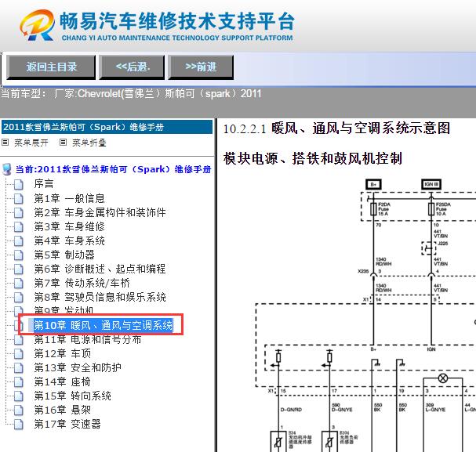Click the IGN III box in the diagram
Image resolution: width=476 pixels, height=452 pixels.
tap(431, 184)
